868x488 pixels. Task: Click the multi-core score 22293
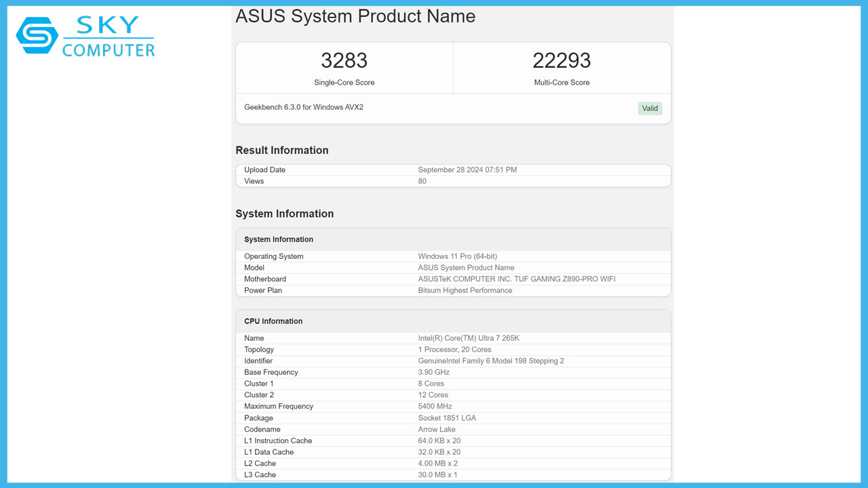click(561, 60)
